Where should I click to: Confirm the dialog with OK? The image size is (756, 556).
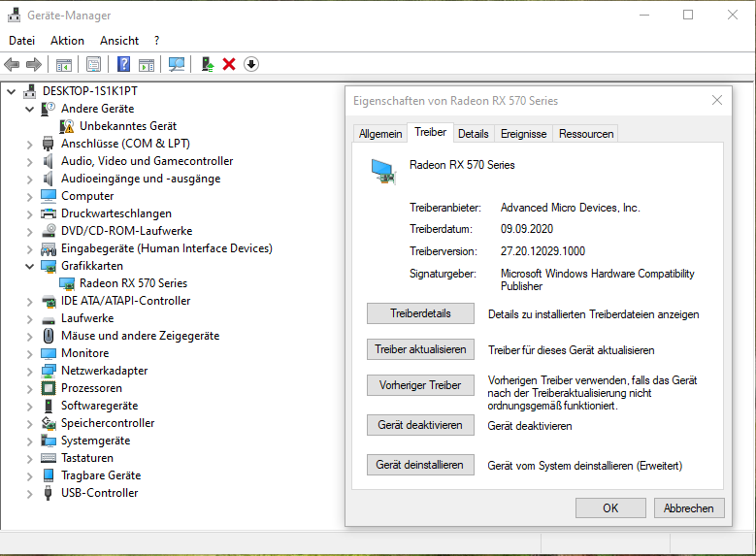pyautogui.click(x=610, y=508)
